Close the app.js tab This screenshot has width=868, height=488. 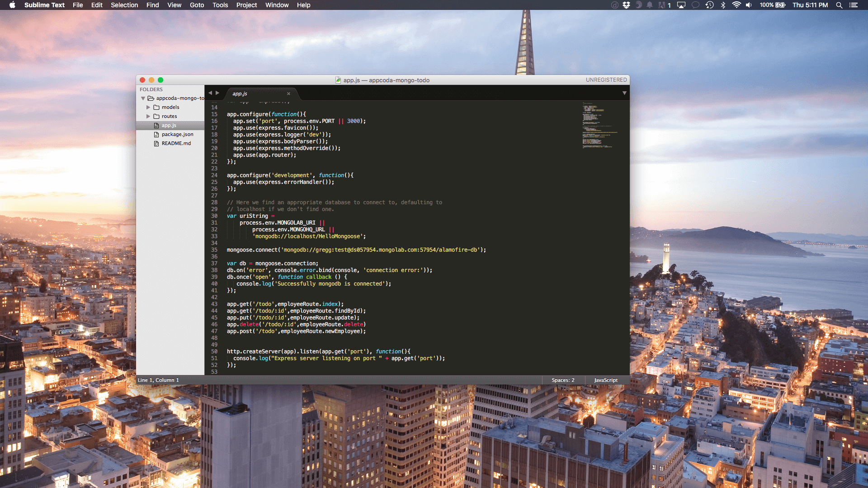click(x=288, y=94)
